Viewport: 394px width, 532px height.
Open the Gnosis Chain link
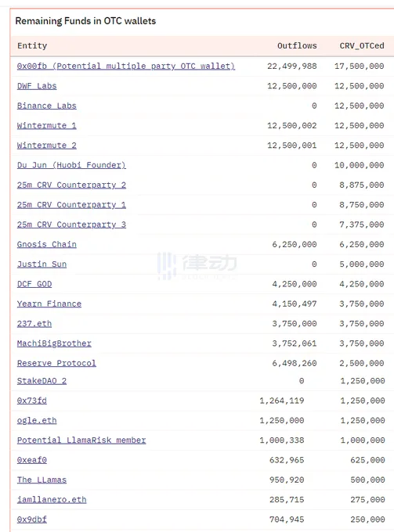click(46, 244)
